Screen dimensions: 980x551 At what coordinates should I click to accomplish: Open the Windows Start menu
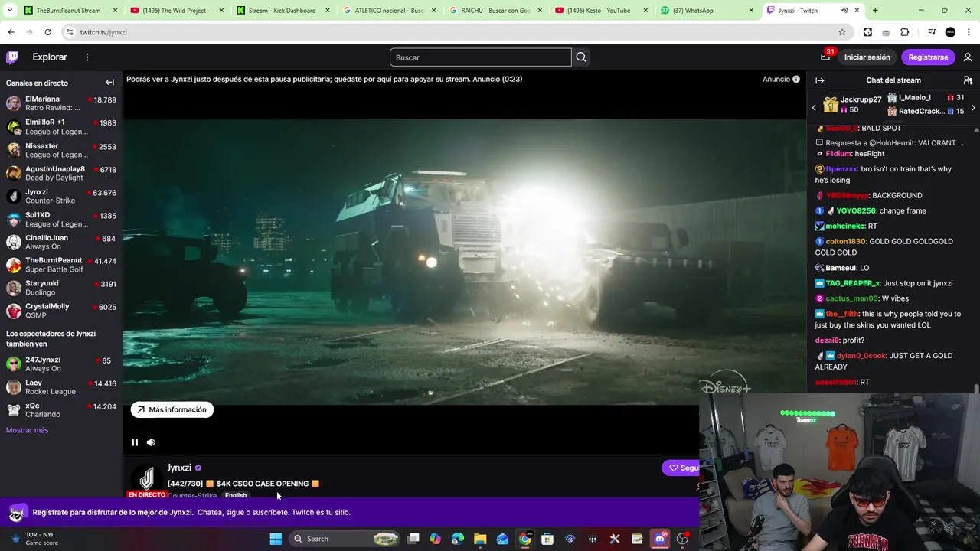click(276, 539)
